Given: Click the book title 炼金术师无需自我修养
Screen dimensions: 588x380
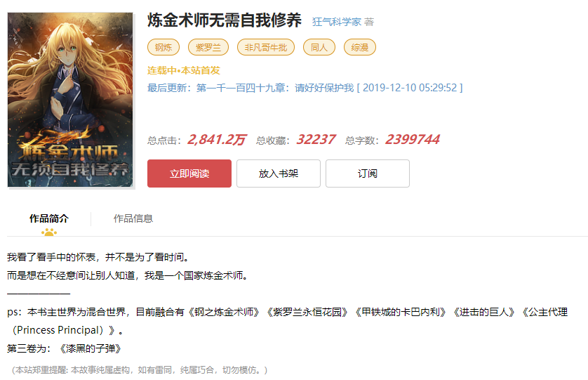Looking at the screenshot, I should [225, 20].
